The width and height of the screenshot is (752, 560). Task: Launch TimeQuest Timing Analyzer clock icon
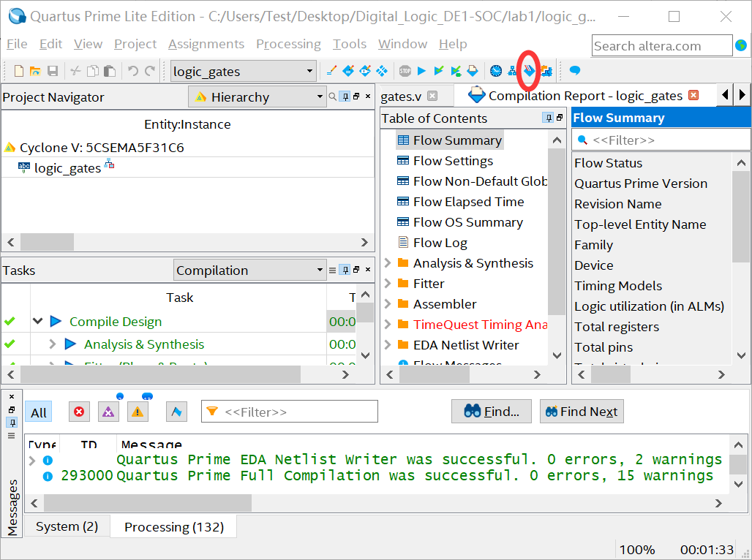(x=496, y=71)
